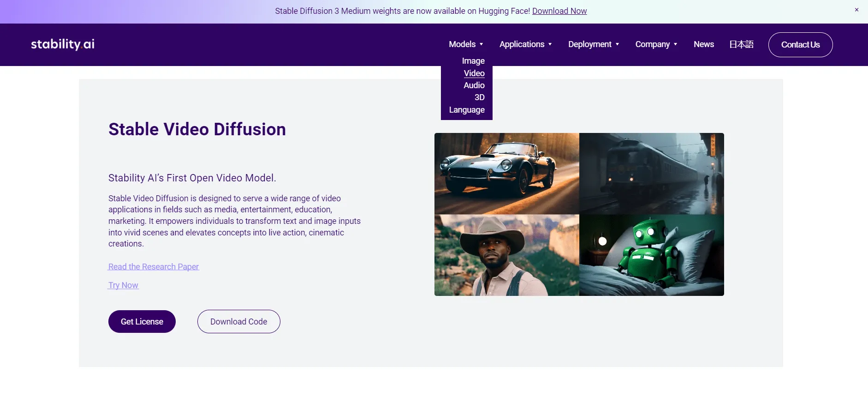The width and height of the screenshot is (868, 397).
Task: Expand the Applications dropdown menu
Action: 525,44
